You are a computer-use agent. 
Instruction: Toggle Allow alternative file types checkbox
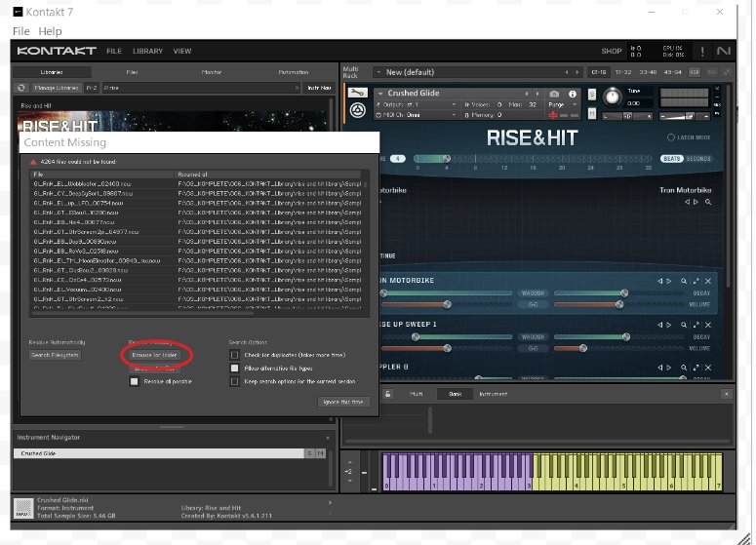coord(234,369)
